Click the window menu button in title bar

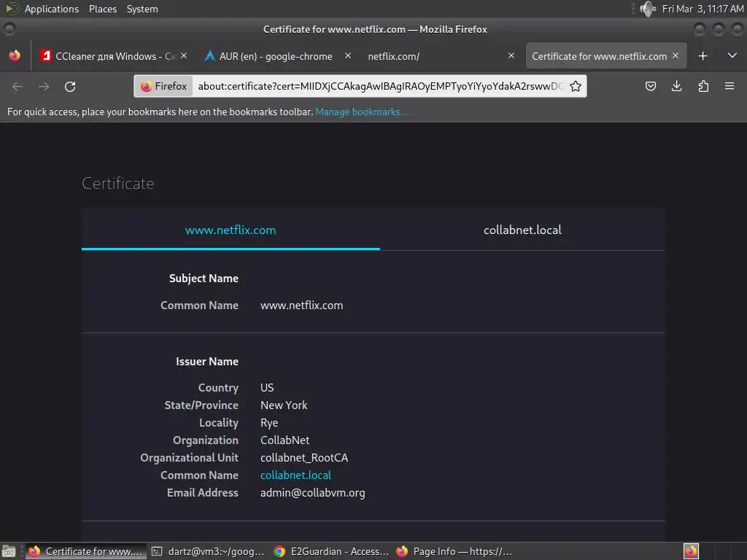pyautogui.click(x=9, y=29)
